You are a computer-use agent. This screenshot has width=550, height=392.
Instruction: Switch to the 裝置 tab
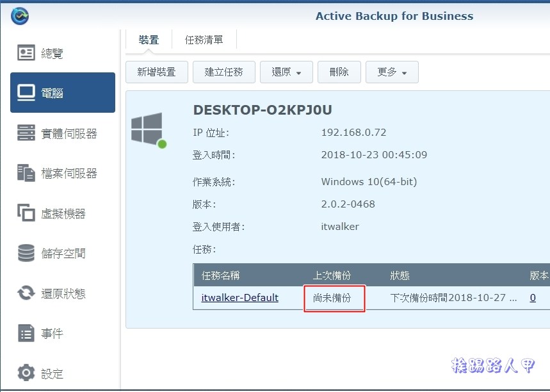(x=149, y=40)
